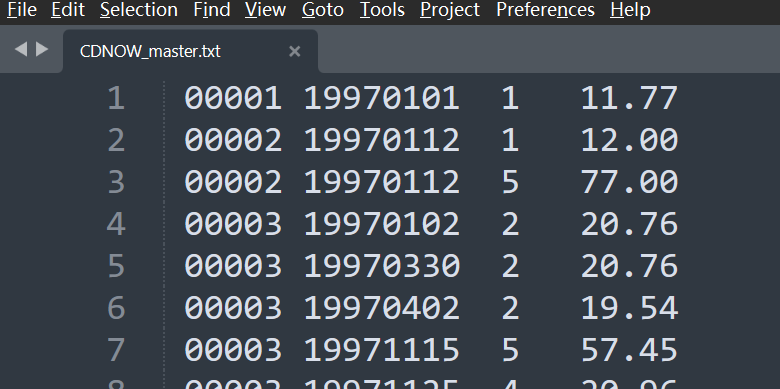Viewport: 780px width, 389px height.
Task: Click line number 5 in gutter
Action: coord(116,266)
